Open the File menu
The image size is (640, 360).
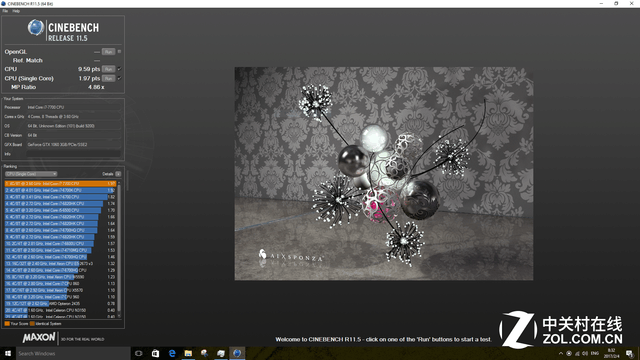[5, 11]
